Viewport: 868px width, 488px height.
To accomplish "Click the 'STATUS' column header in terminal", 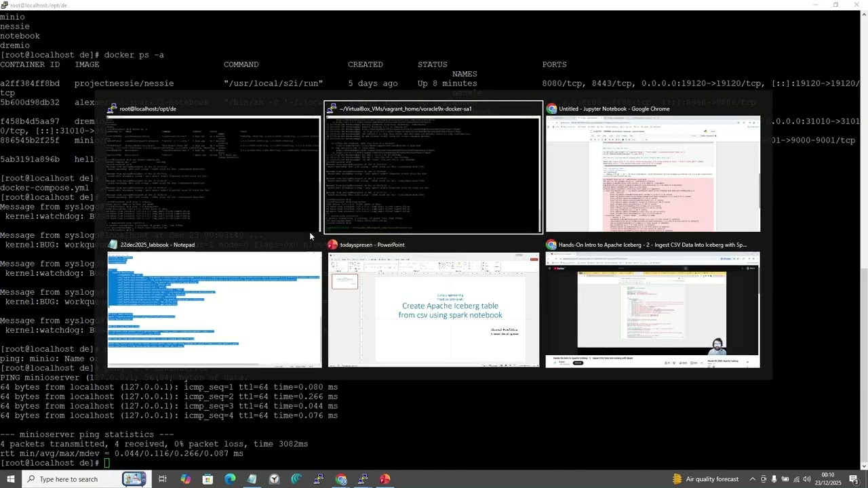I will 433,64.
